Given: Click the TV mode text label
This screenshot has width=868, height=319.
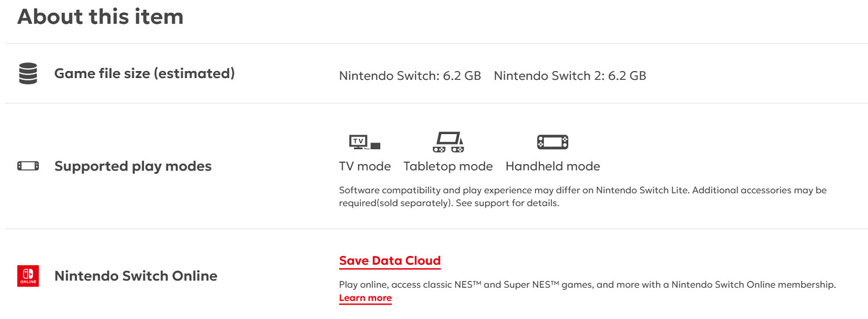Looking at the screenshot, I should point(365,166).
